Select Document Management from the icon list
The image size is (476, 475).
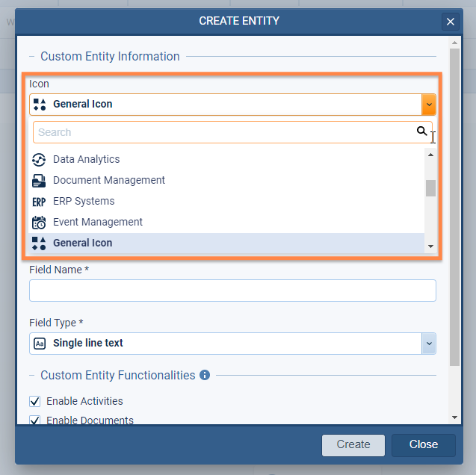click(109, 180)
